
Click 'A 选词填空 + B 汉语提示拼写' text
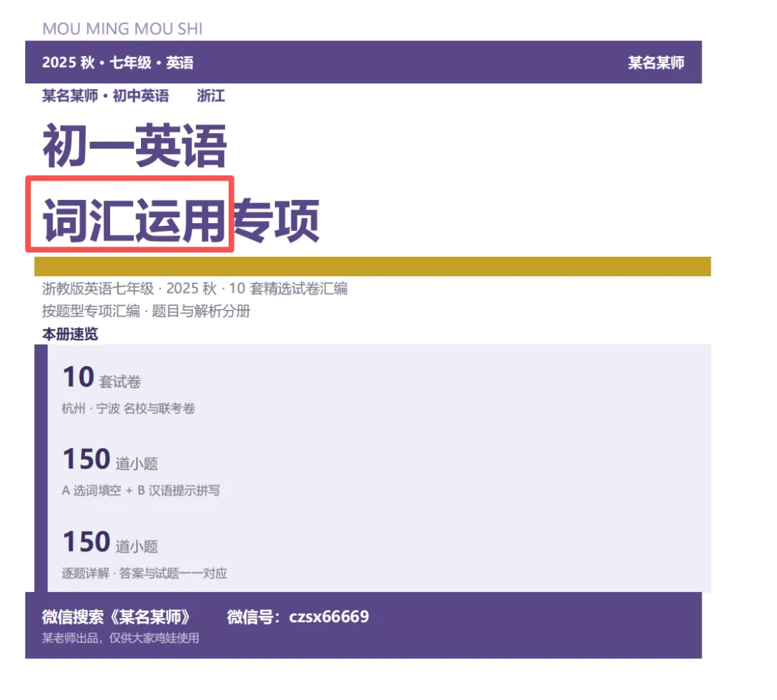(x=141, y=491)
